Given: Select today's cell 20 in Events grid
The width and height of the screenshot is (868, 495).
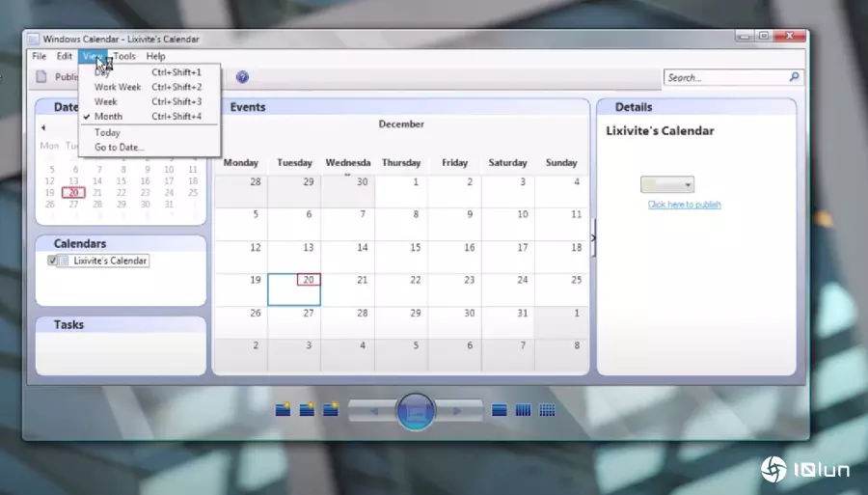Looking at the screenshot, I should tap(294, 289).
